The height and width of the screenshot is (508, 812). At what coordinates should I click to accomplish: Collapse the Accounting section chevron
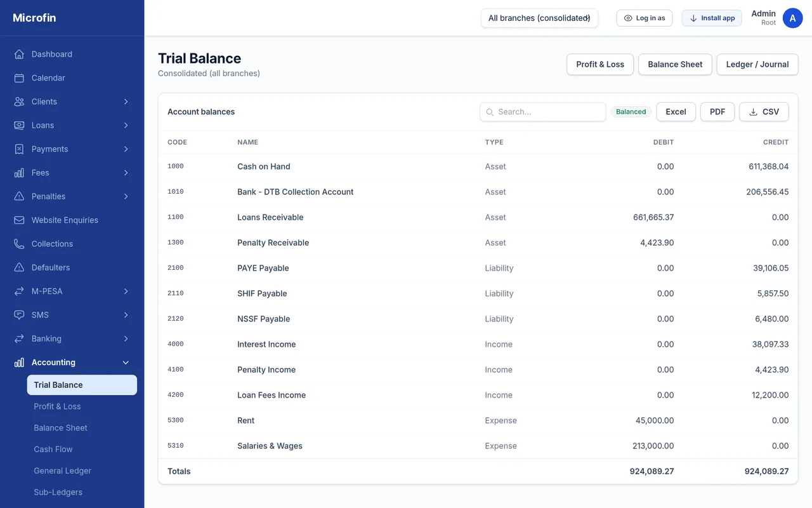126,363
